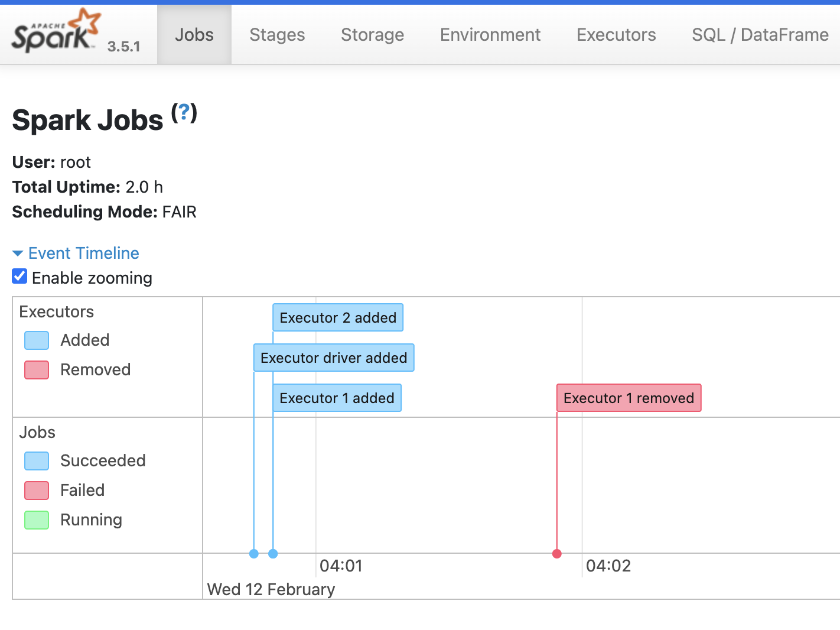The height and width of the screenshot is (630, 840).
Task: Switch to SQL / DataFrame tab
Action: point(760,35)
